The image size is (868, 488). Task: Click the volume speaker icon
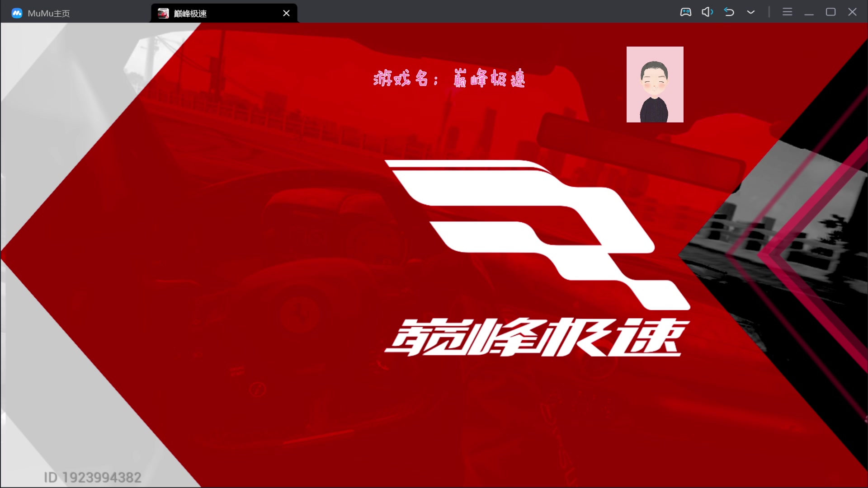tap(708, 12)
